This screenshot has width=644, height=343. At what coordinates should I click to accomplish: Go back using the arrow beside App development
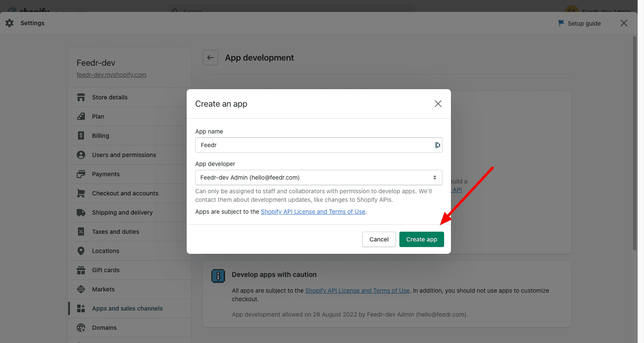coord(211,58)
